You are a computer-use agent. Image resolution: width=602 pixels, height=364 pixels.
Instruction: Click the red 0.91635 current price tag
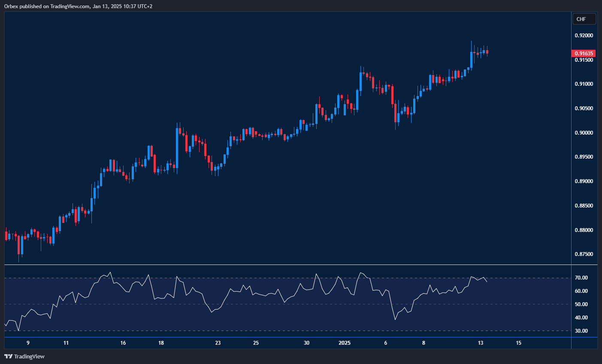pyautogui.click(x=583, y=53)
